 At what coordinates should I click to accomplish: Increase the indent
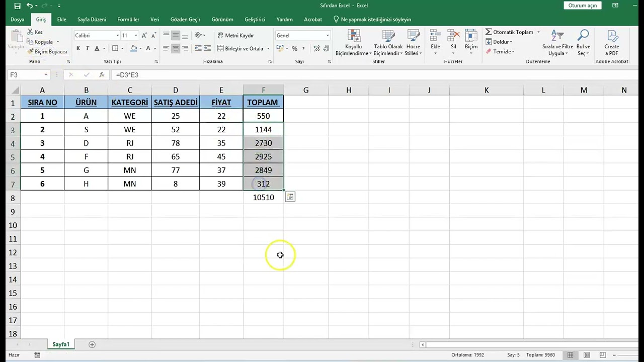207,48
